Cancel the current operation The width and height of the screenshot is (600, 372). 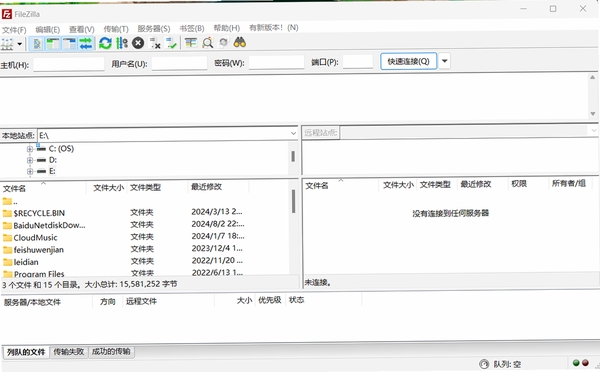click(138, 43)
